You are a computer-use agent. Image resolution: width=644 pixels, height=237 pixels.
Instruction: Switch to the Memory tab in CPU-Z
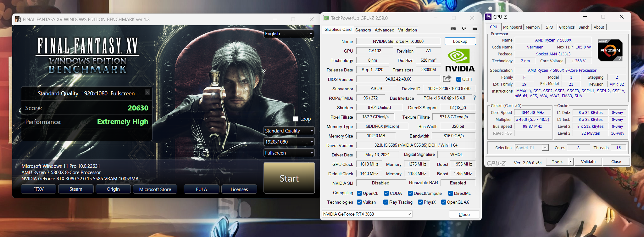[x=533, y=27]
